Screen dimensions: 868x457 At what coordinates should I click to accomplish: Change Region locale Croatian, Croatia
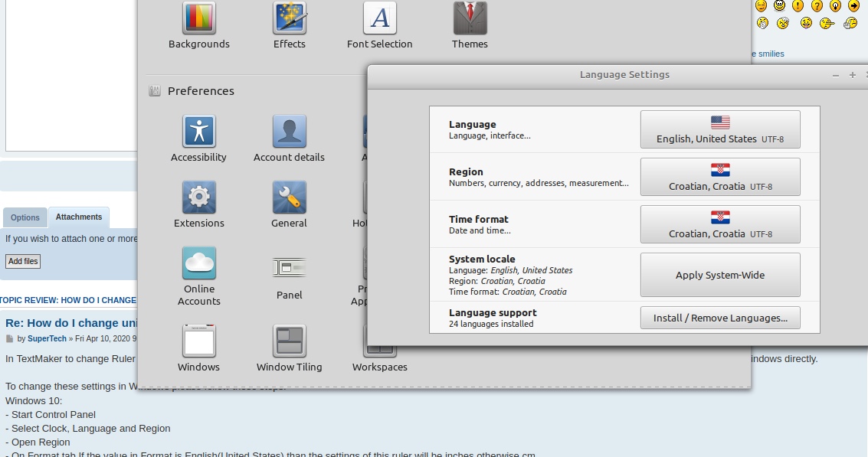tap(720, 177)
